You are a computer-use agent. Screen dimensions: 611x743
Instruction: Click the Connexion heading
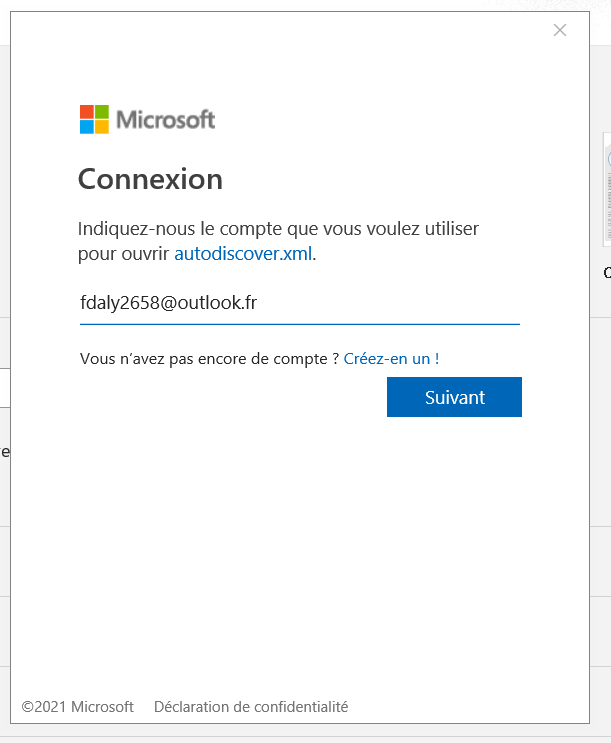(x=150, y=179)
